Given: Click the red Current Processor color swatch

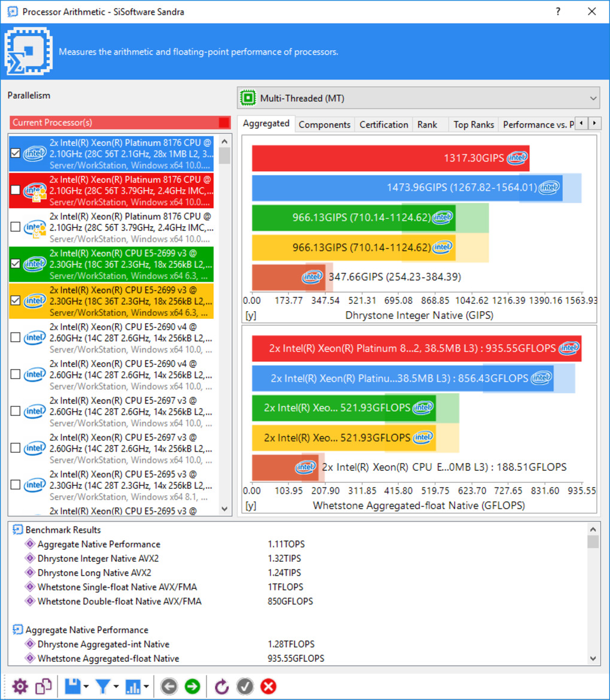Looking at the screenshot, I should point(224,122).
